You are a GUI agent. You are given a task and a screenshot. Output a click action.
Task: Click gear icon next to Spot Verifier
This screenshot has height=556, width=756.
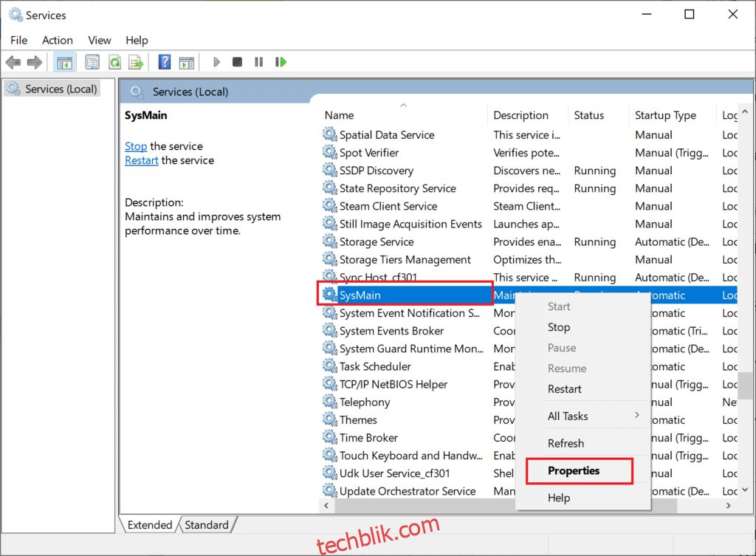click(x=330, y=152)
